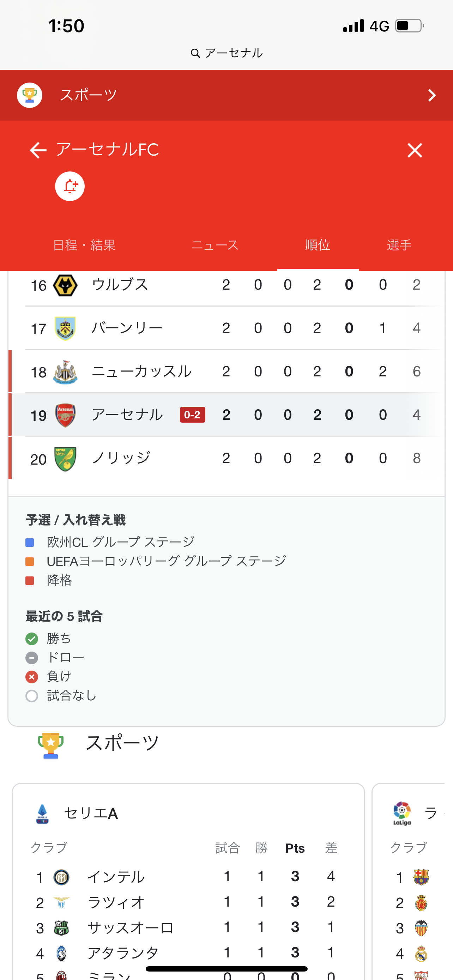Tap the Newcastle club crest
Image resolution: width=453 pixels, height=980 pixels.
[x=65, y=372]
